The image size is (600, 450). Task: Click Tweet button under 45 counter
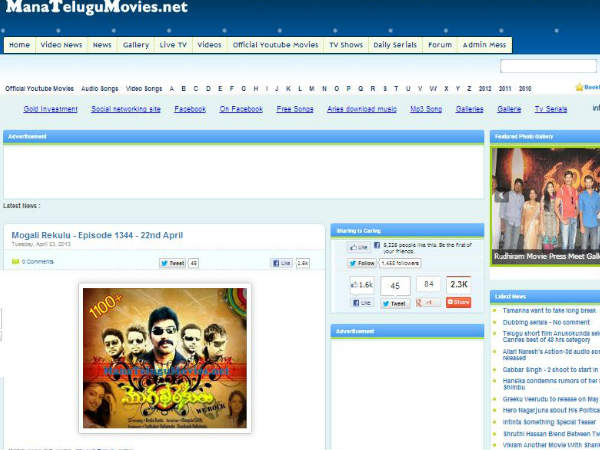tap(395, 303)
